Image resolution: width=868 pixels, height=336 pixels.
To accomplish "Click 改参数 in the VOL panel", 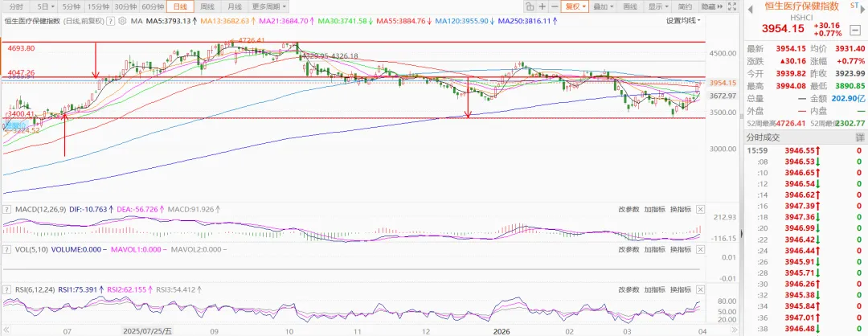I will (628, 250).
